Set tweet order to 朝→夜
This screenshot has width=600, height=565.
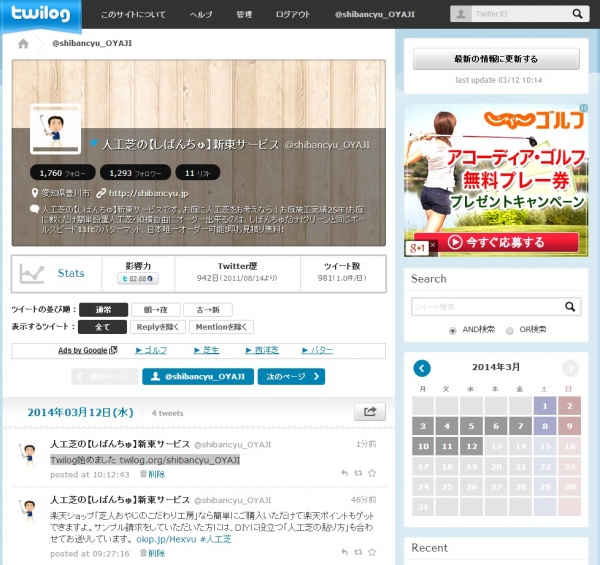tap(156, 309)
